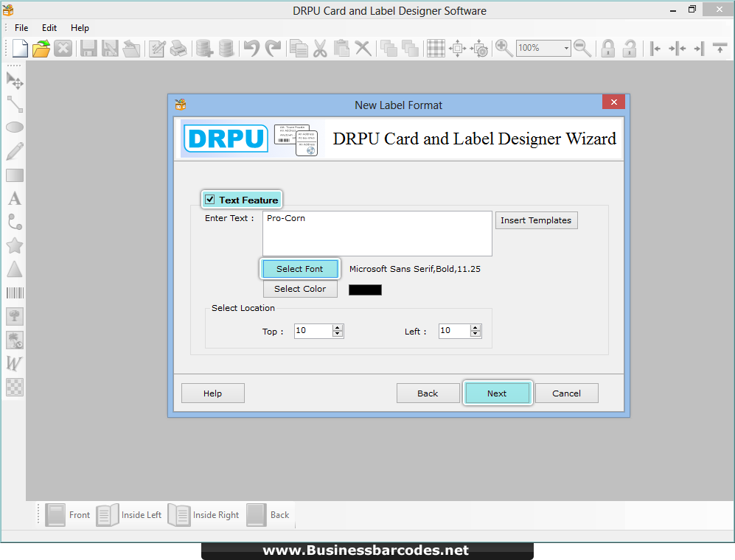
Task: Click the scissors cut icon
Action: (x=320, y=49)
